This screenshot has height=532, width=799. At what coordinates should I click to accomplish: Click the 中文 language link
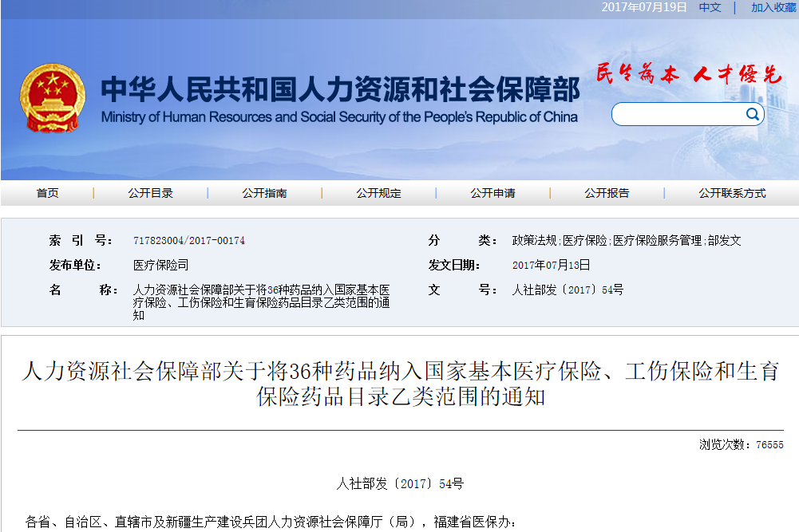tap(710, 7)
